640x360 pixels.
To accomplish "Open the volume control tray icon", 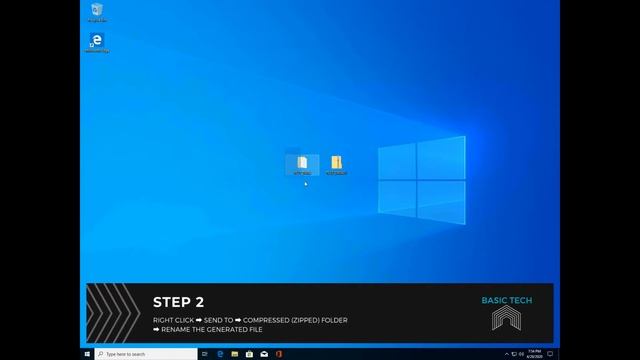I will [521, 354].
